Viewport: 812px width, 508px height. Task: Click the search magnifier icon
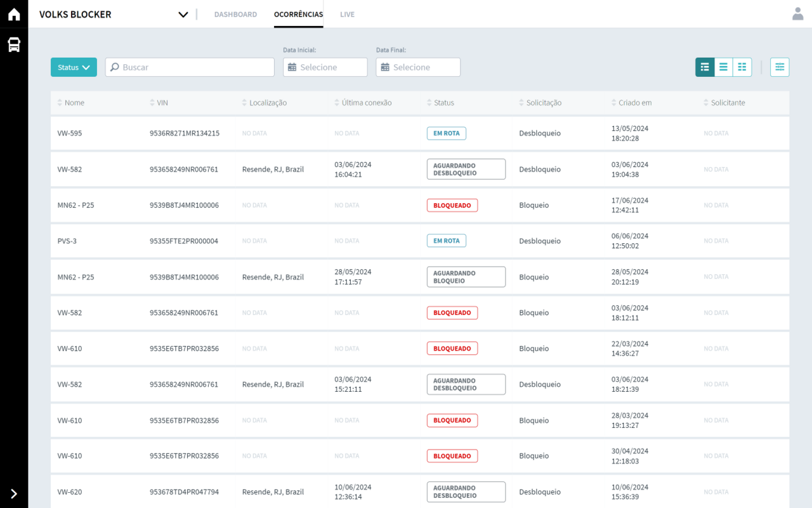115,67
